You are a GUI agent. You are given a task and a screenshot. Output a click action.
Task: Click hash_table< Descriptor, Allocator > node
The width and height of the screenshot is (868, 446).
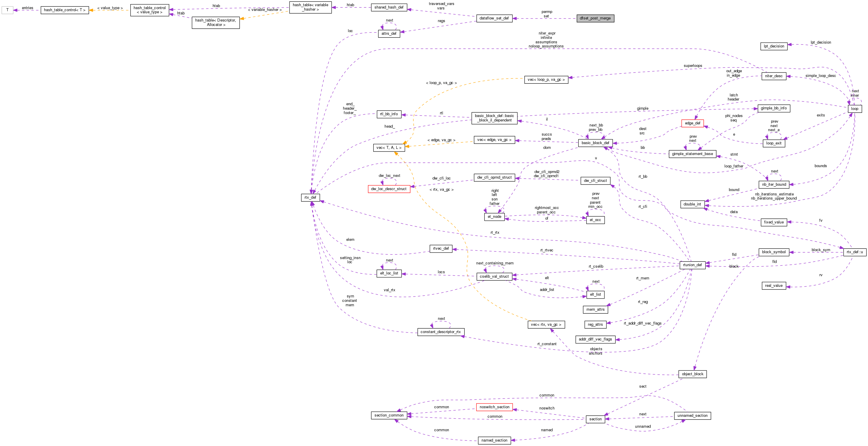(216, 23)
